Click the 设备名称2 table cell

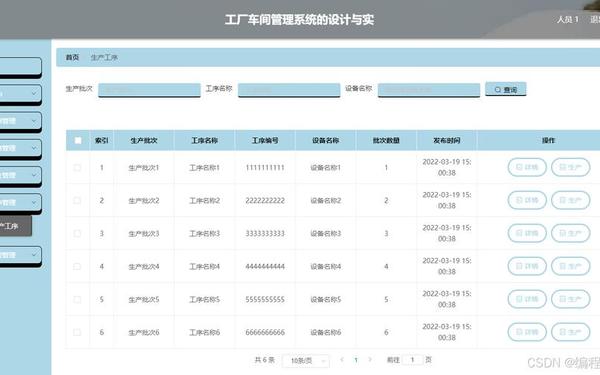point(325,201)
